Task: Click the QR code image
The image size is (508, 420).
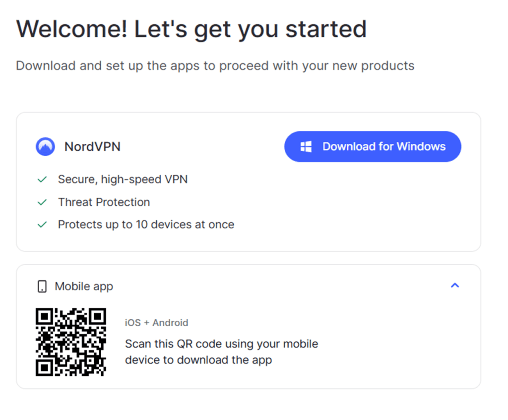Action: pyautogui.click(x=70, y=342)
